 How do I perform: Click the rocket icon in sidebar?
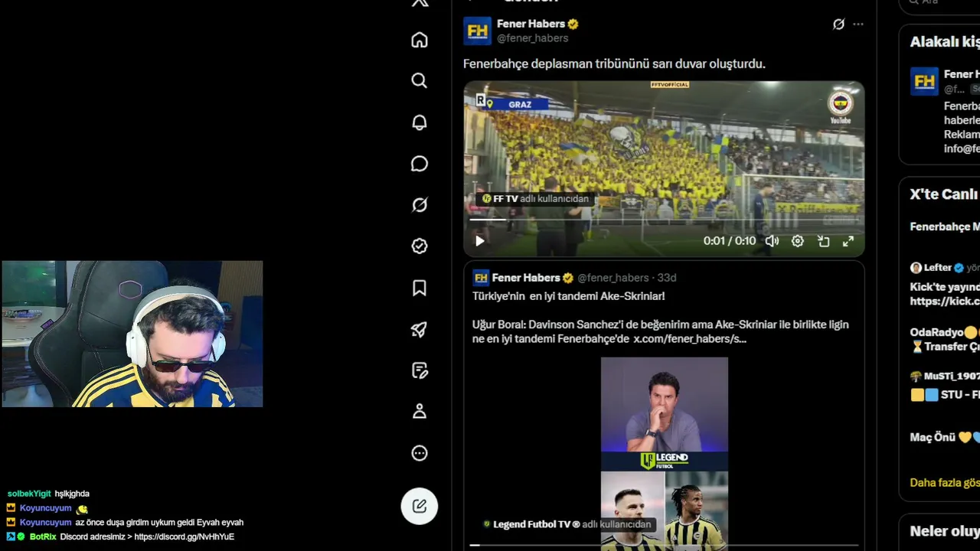point(420,329)
